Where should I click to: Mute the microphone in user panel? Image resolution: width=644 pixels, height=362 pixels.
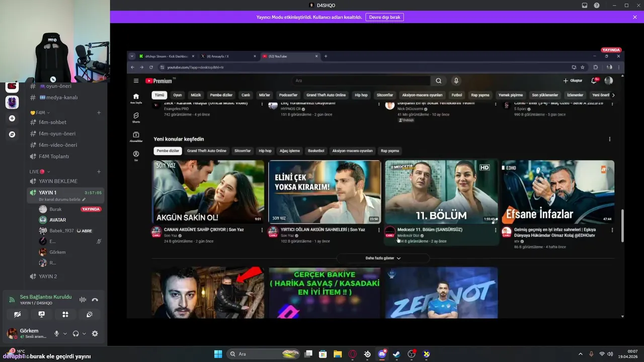(56, 333)
